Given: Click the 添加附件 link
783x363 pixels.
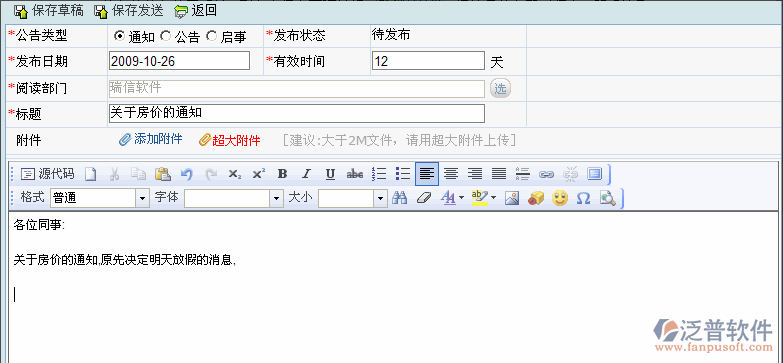Looking at the screenshot, I should [151, 139].
